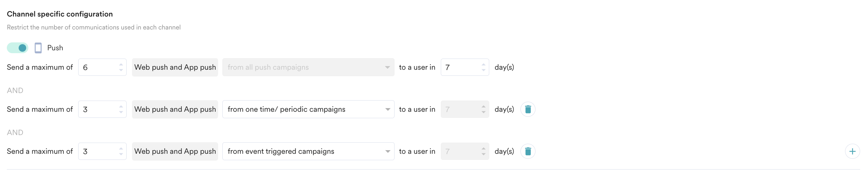Open the event triggered campaigns dropdown
This screenshot has width=868, height=171.
[308, 151]
